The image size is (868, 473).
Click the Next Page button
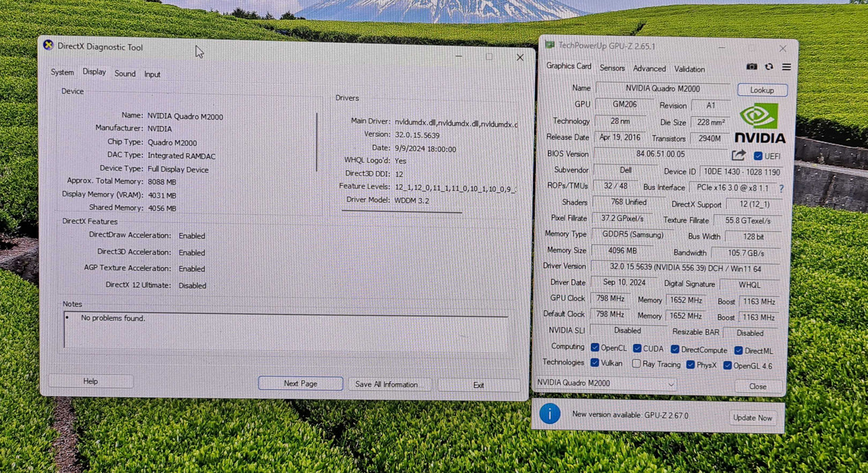point(301,384)
